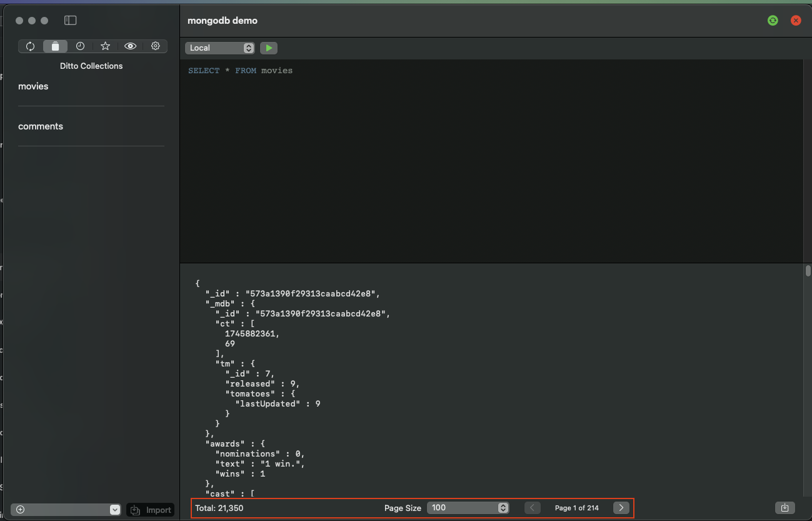Screen dimensions: 812x521
Task: Open the query history clock tab
Action: (x=80, y=46)
